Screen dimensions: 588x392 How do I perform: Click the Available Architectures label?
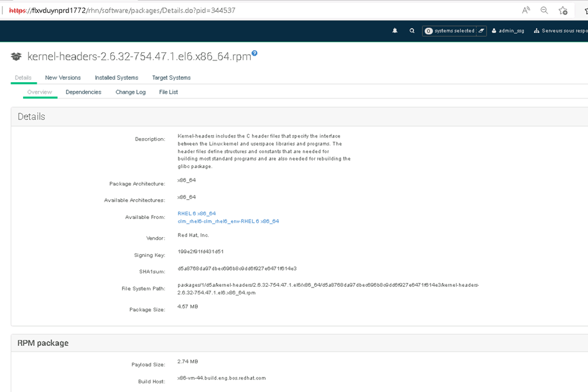pos(134,200)
